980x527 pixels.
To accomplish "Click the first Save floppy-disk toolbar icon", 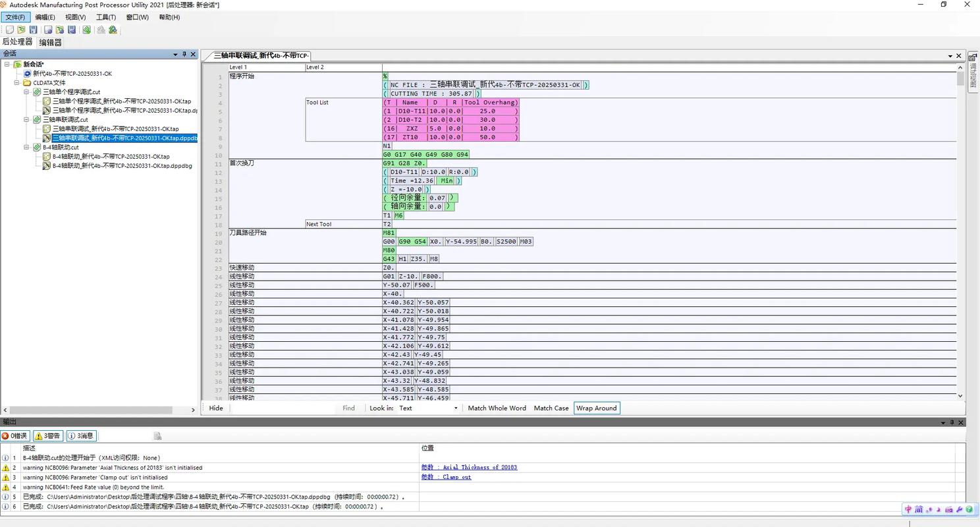I will pyautogui.click(x=33, y=30).
